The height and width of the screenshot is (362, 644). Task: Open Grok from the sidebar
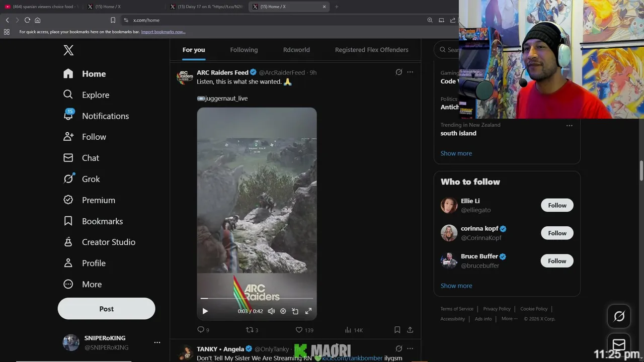(x=82, y=179)
